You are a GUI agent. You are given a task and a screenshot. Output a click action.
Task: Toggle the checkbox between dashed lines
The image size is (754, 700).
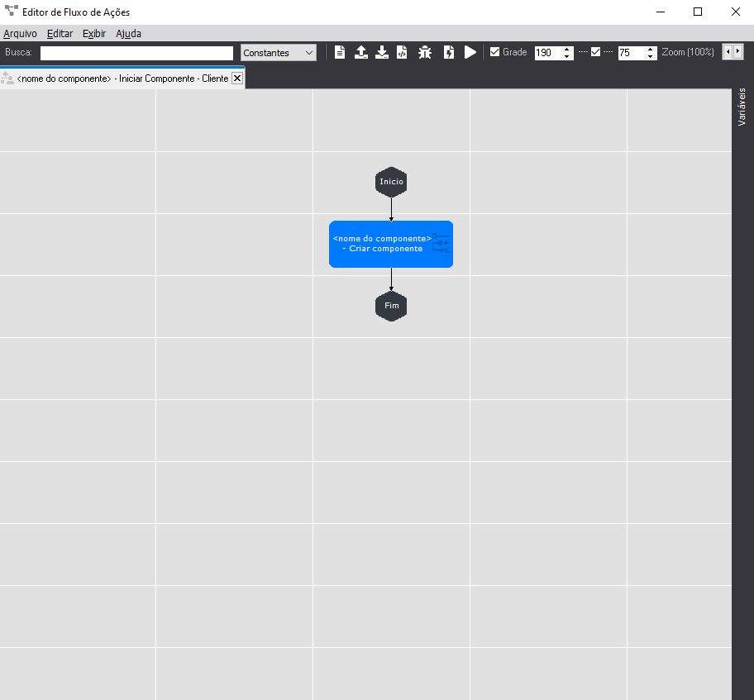coord(595,52)
